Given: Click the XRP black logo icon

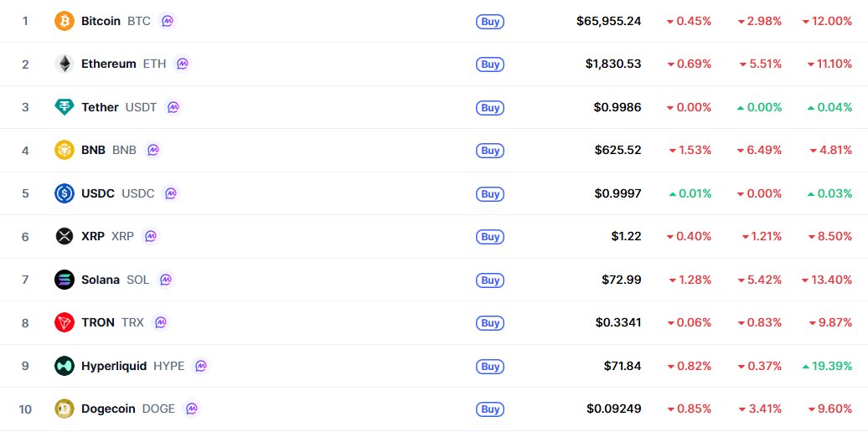Looking at the screenshot, I should 65,236.
